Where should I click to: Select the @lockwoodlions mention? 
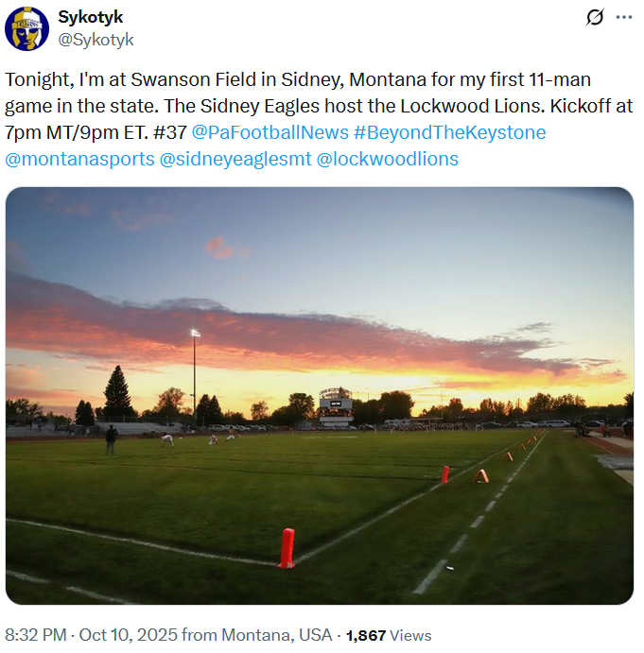point(387,159)
